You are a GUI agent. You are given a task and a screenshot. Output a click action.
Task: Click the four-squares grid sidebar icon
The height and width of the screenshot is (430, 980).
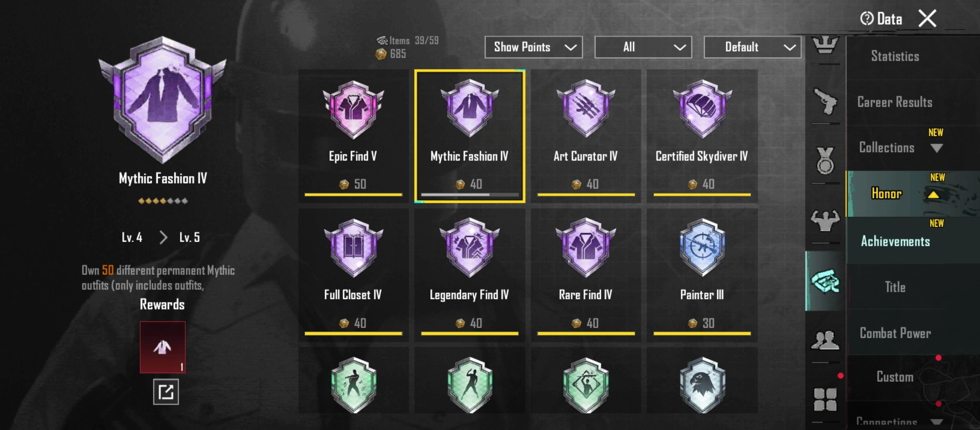(x=825, y=400)
